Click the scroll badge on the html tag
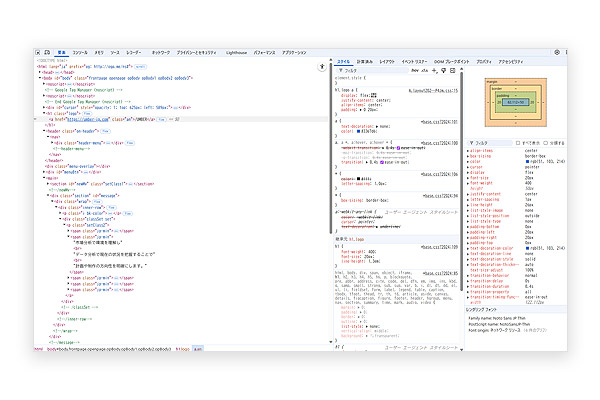This screenshot has width=600, height=400. tap(140, 67)
